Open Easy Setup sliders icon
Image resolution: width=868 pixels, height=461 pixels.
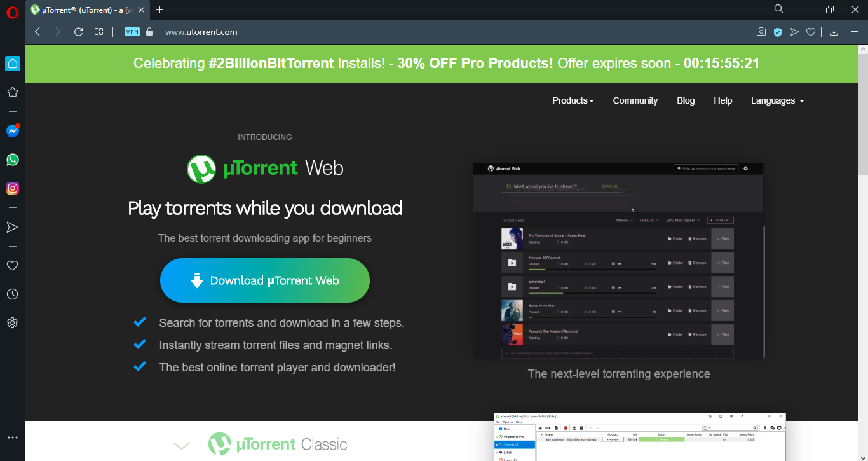[x=854, y=32]
